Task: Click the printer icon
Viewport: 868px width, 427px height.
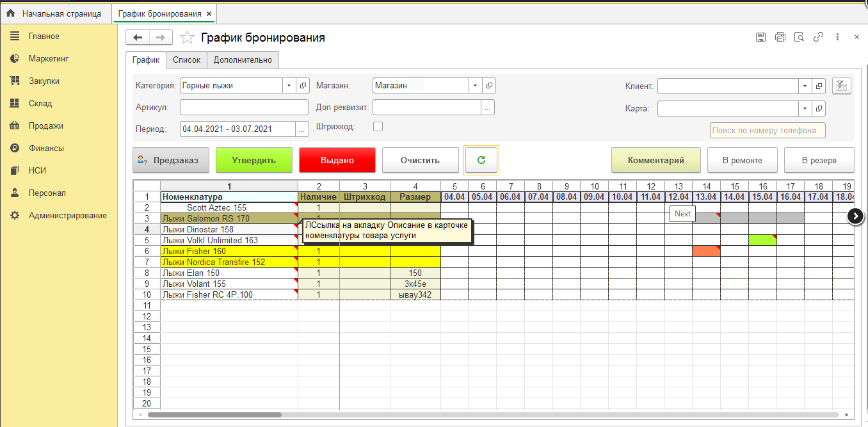Action: (780, 37)
